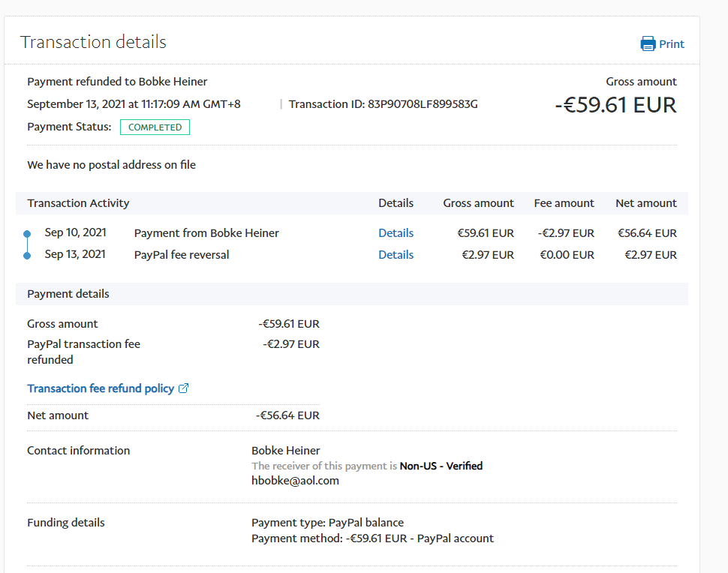Viewport: 728px width, 573px height.
Task: Click the Non-US - Verified status text
Action: pos(441,466)
